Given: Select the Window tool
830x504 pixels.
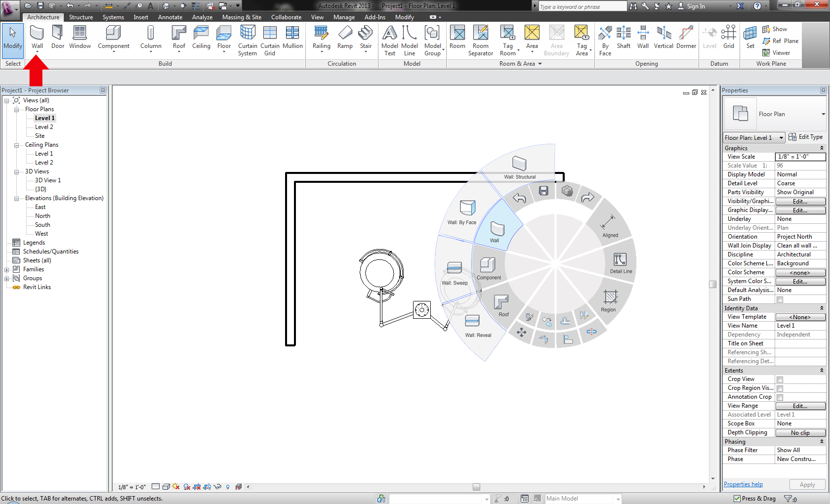Looking at the screenshot, I should 80,37.
